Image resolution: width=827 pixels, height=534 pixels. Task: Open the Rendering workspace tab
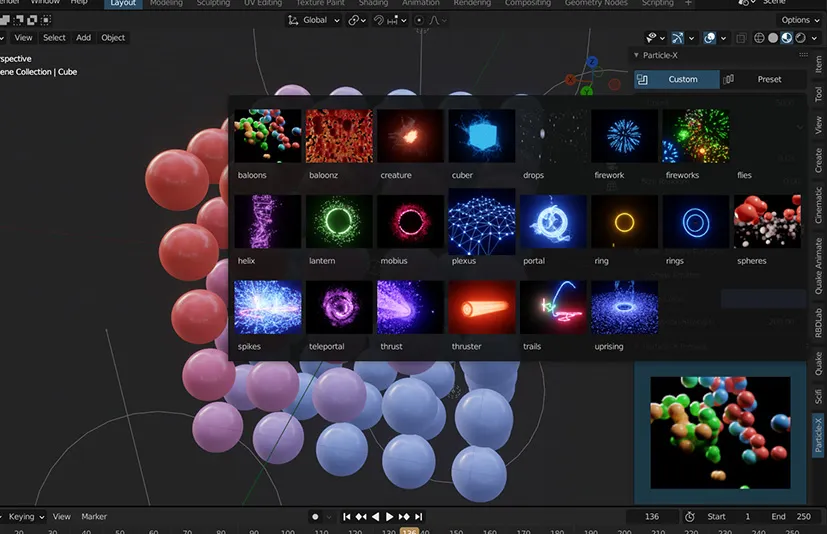click(472, 3)
